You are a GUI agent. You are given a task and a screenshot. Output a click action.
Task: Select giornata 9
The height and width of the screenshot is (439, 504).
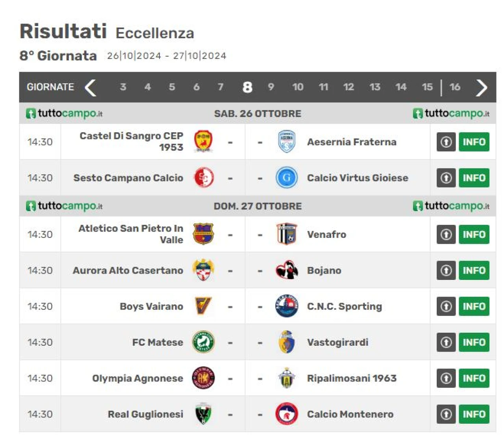(x=271, y=87)
